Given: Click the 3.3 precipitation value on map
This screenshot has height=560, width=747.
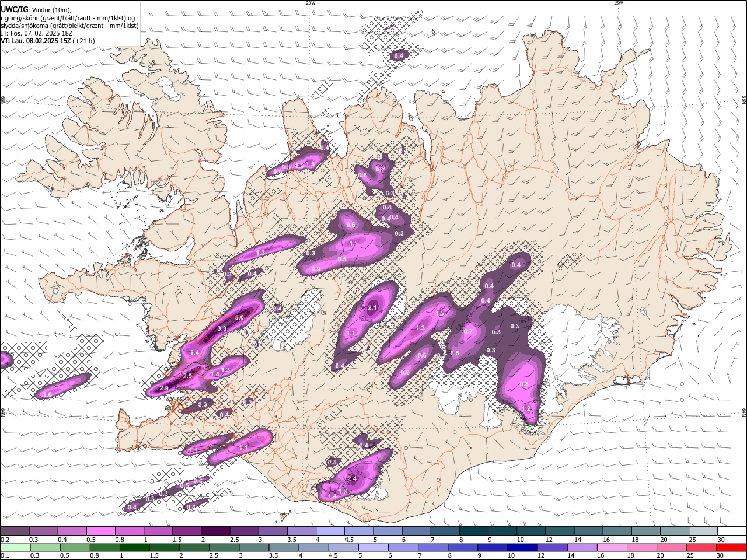Looking at the screenshot, I should pyautogui.click(x=222, y=329).
